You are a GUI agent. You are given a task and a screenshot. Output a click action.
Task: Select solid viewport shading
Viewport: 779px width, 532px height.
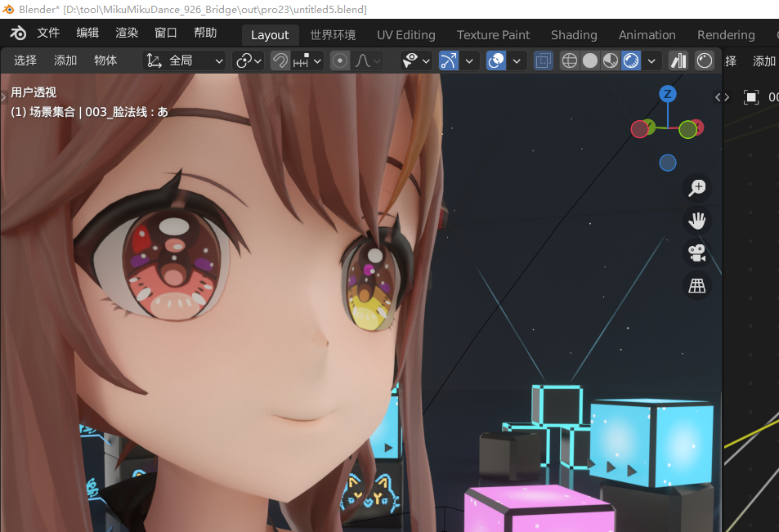pyautogui.click(x=589, y=61)
